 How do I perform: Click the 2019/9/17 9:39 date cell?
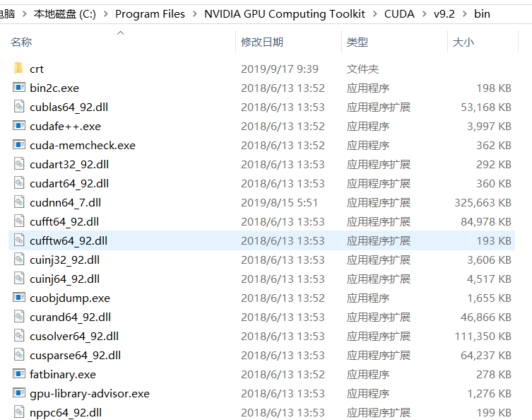(280, 69)
